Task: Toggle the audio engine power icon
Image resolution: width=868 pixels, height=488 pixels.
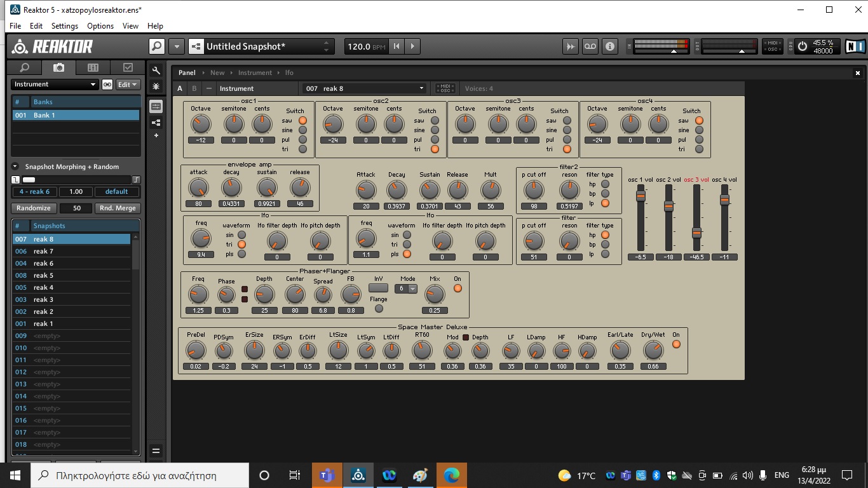Action: pos(803,46)
